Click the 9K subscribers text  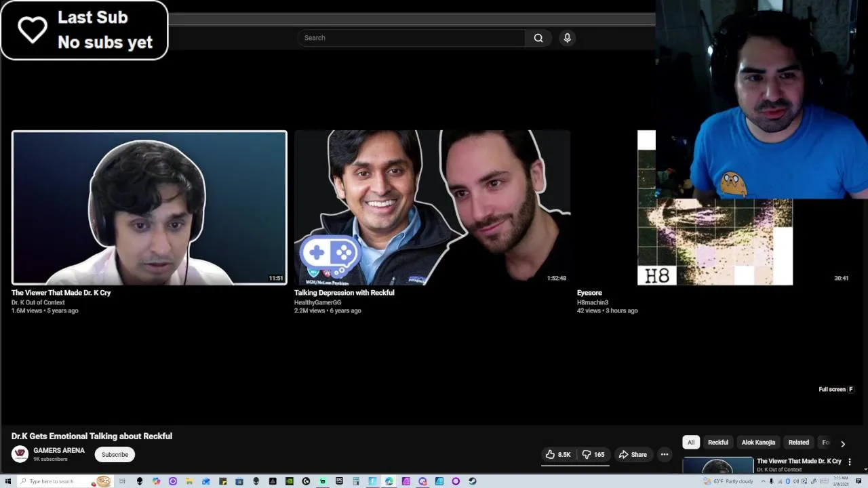coord(50,460)
